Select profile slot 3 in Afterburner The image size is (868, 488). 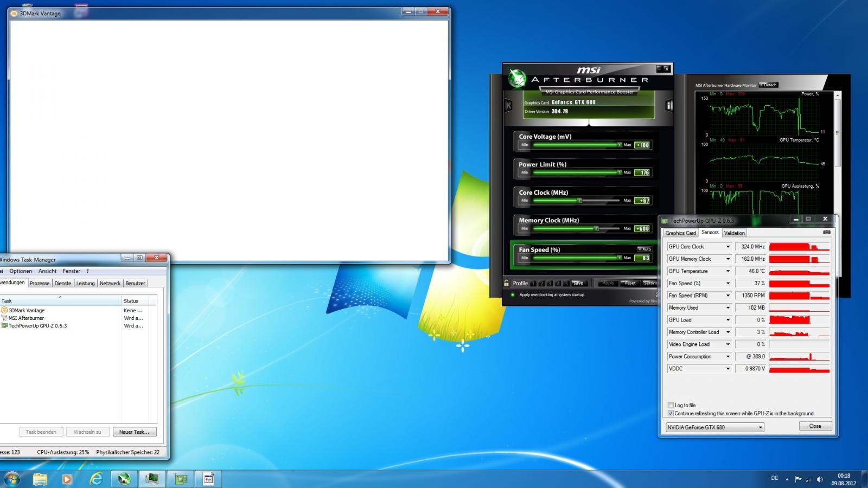[550, 283]
